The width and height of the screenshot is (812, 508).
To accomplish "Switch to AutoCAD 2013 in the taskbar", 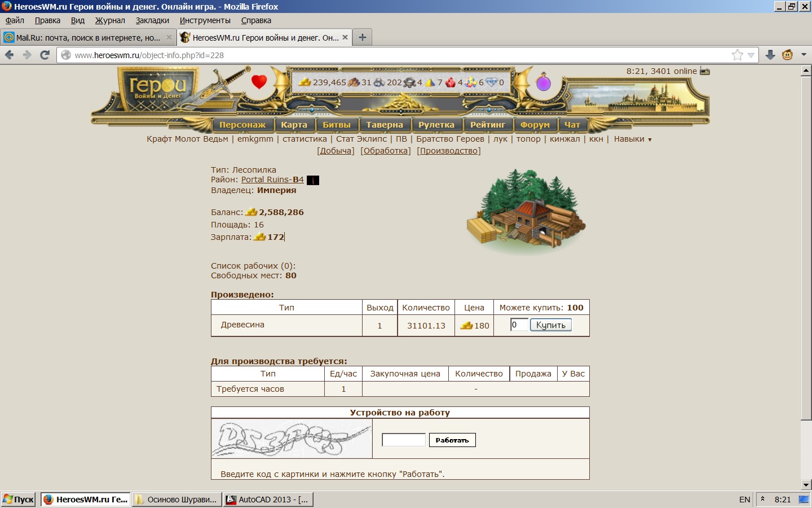I will coord(268,500).
